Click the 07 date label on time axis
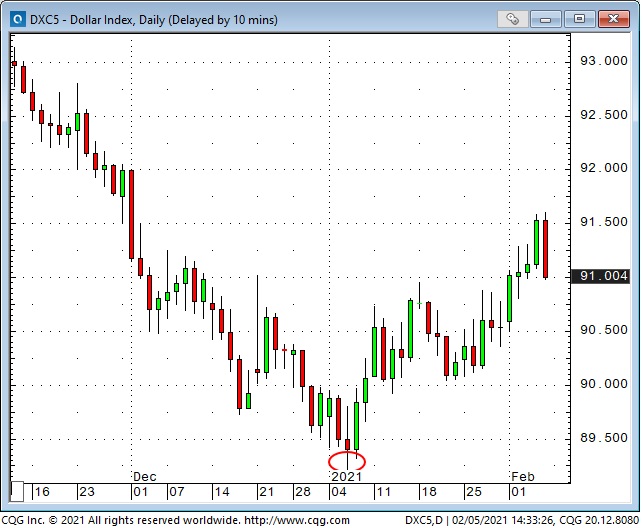This screenshot has height=528, width=643. (177, 492)
